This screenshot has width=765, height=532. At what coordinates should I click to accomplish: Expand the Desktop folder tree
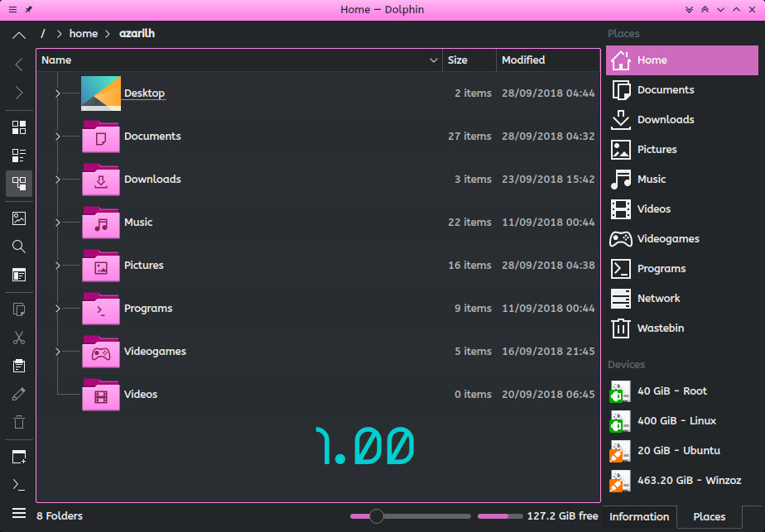[x=58, y=93]
